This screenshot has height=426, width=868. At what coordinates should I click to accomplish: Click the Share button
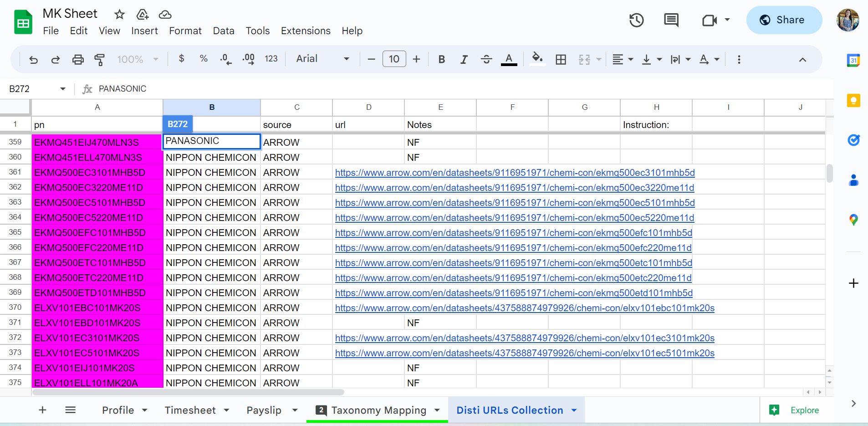784,20
